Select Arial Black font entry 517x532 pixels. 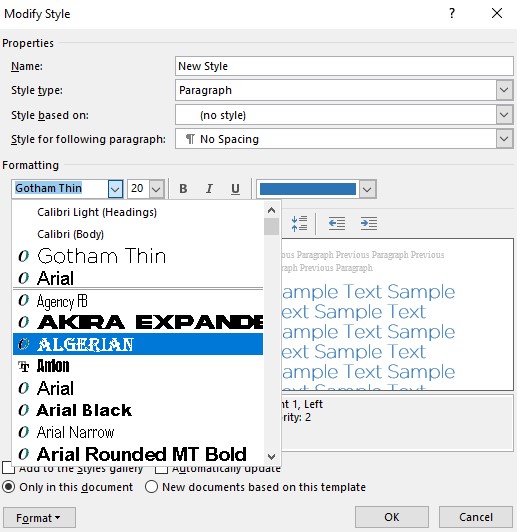[137, 410]
